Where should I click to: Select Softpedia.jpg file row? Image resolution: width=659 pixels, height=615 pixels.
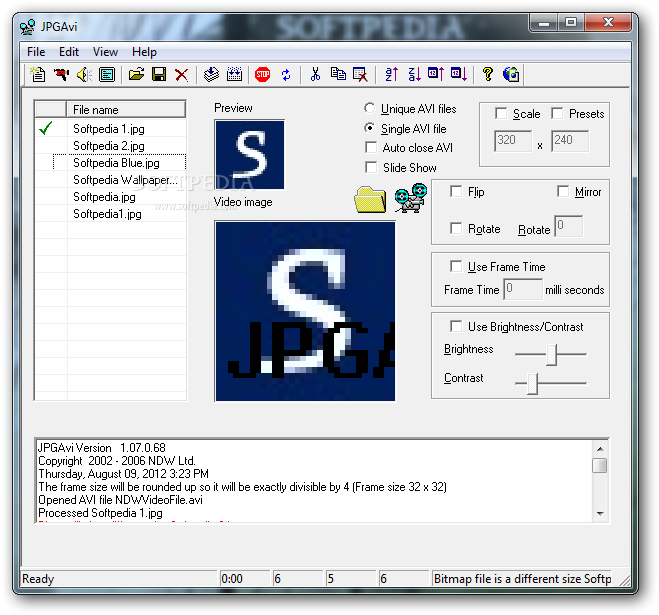[111, 197]
